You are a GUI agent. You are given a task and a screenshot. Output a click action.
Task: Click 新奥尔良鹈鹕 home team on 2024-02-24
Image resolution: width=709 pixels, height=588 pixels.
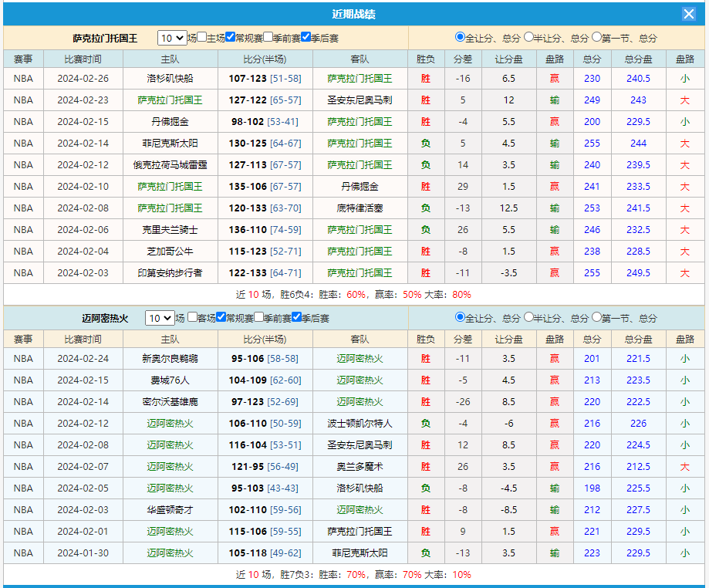pyautogui.click(x=170, y=359)
